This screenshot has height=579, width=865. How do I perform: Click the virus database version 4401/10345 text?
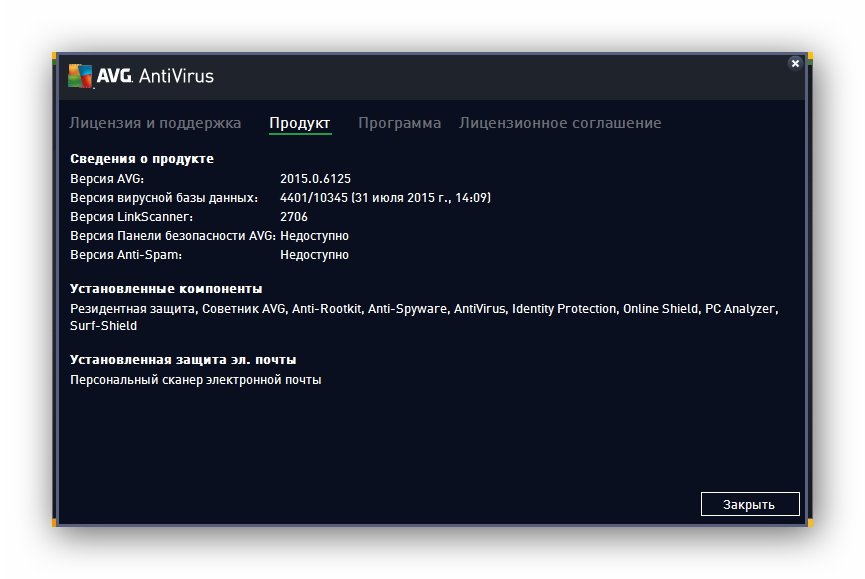coord(385,197)
